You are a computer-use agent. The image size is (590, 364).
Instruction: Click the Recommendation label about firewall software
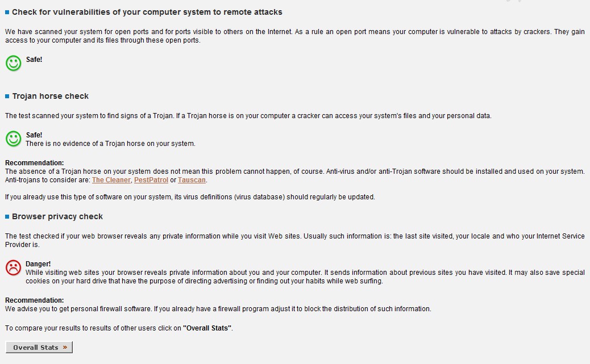point(35,300)
